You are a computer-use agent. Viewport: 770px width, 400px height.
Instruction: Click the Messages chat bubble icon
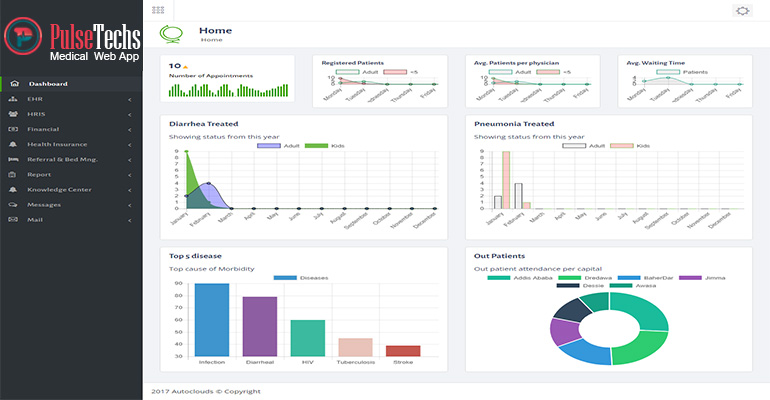13,204
